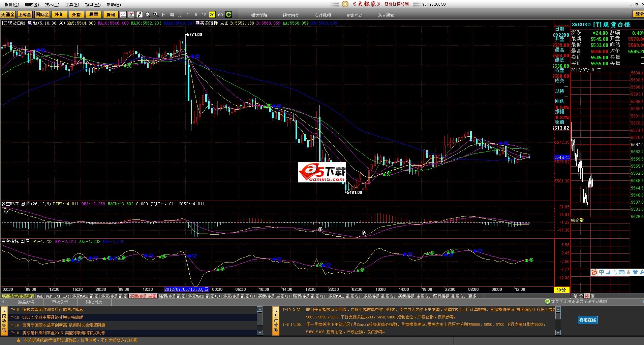Switch to candlestick chart icon

(131, 14)
